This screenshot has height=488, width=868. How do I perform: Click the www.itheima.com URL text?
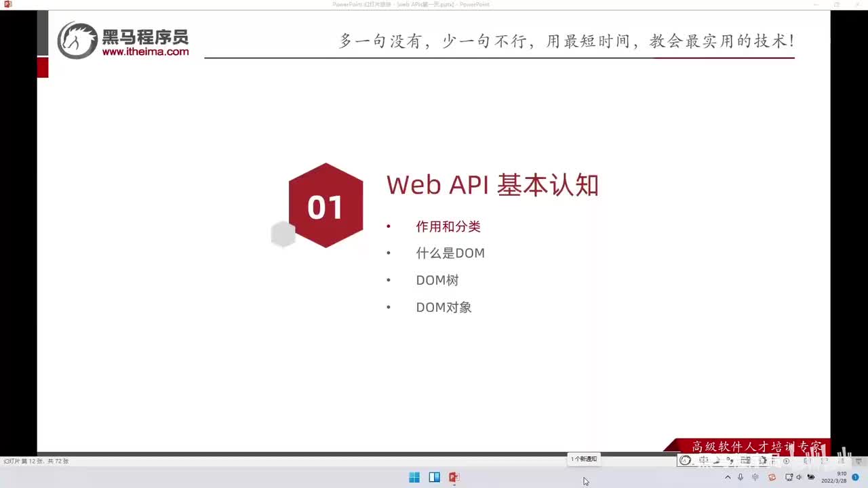145,52
